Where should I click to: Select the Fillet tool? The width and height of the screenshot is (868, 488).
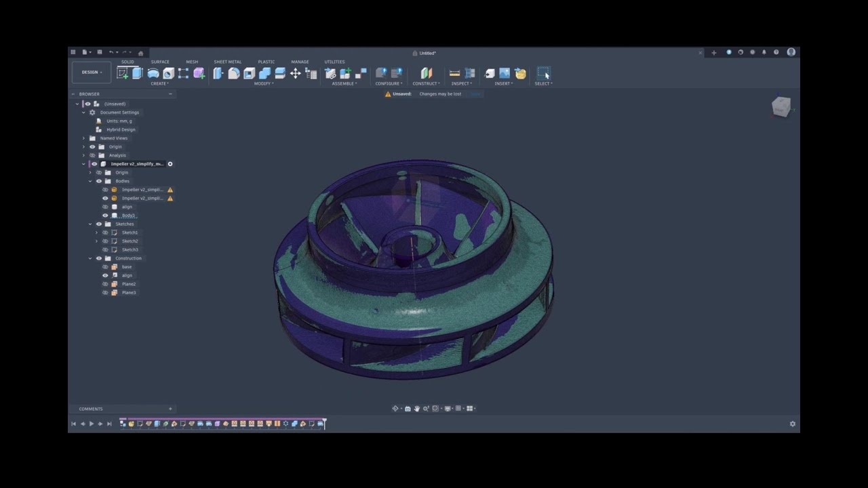click(233, 73)
